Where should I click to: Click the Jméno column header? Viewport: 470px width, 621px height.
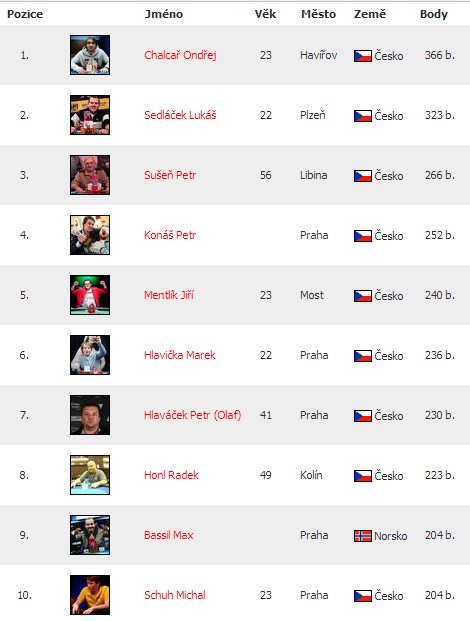tap(164, 14)
